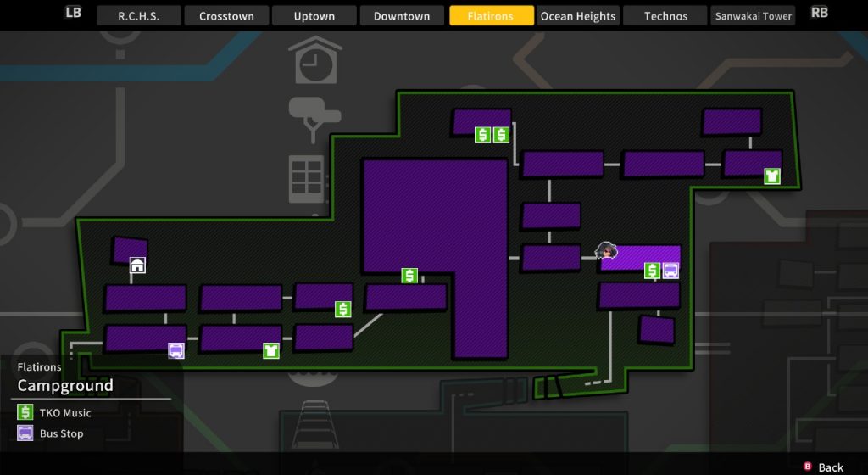This screenshot has height=475, width=868.
Task: Click the Bus Stop legend icon
Action: pos(25,433)
